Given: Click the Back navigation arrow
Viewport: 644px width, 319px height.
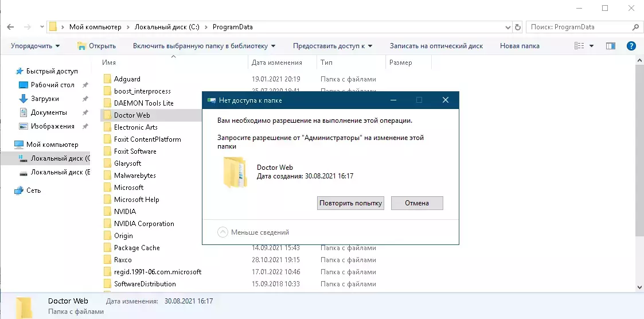Looking at the screenshot, I should (10, 27).
